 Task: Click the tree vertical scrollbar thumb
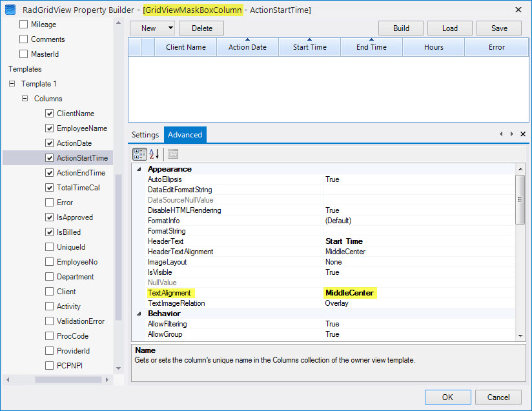coord(118,247)
